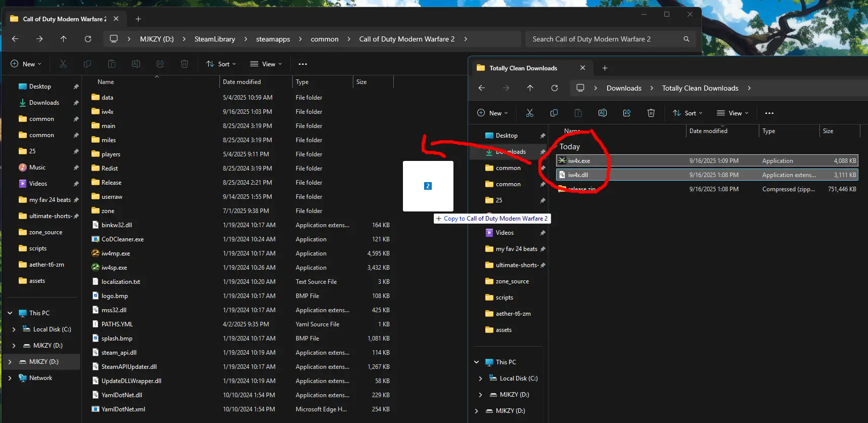Open Videos in Totally Clean Downloads sidebar

coord(505,233)
